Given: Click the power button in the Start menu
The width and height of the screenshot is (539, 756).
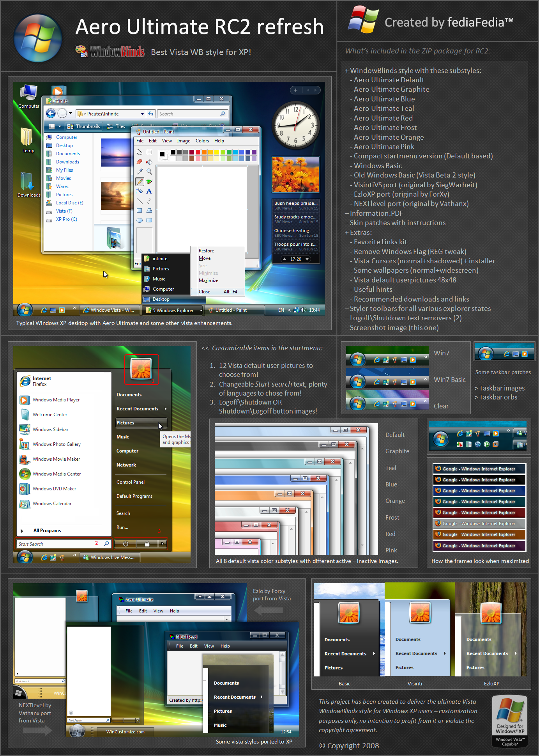Looking at the screenshot, I should click(125, 544).
